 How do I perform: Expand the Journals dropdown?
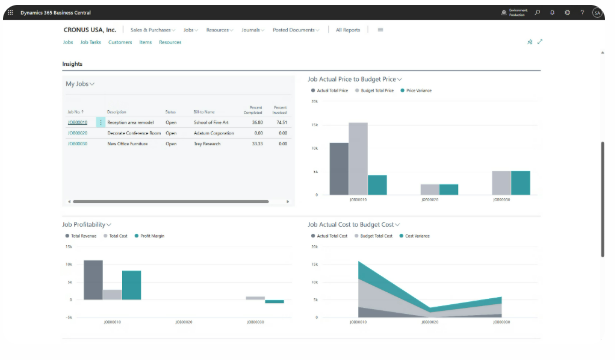click(253, 30)
